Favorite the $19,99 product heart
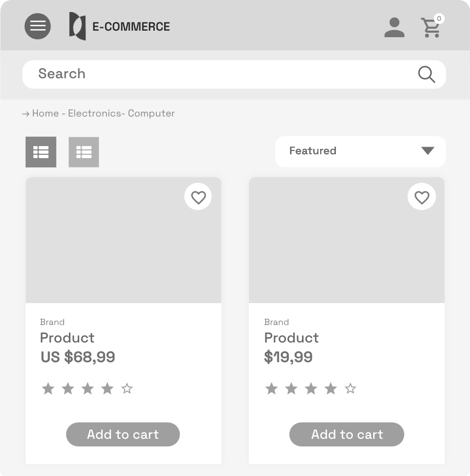This screenshot has height=476, width=470. [x=422, y=197]
